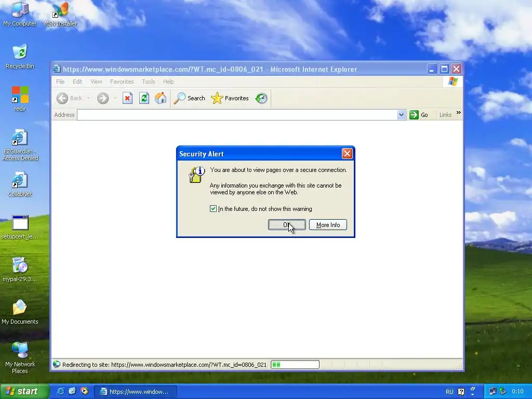Click the Windows flag logo in IE
Screen dimensions: 532x399
453,82
